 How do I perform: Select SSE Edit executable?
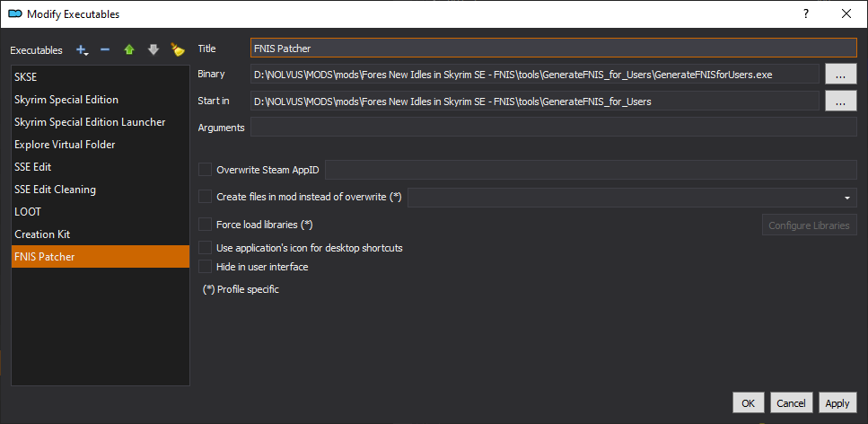101,167
